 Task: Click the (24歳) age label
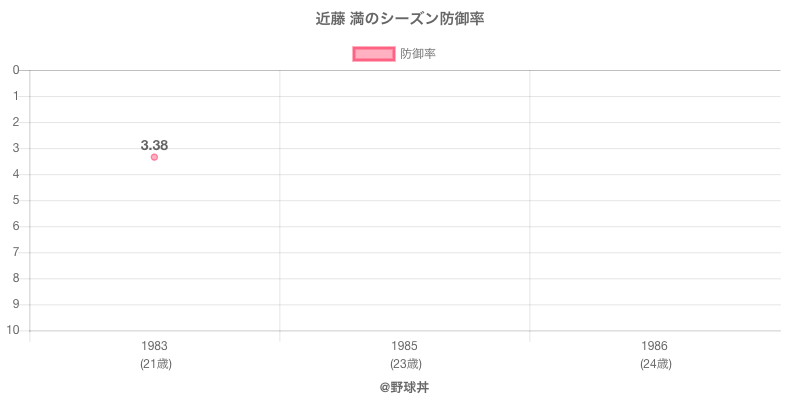pos(655,364)
